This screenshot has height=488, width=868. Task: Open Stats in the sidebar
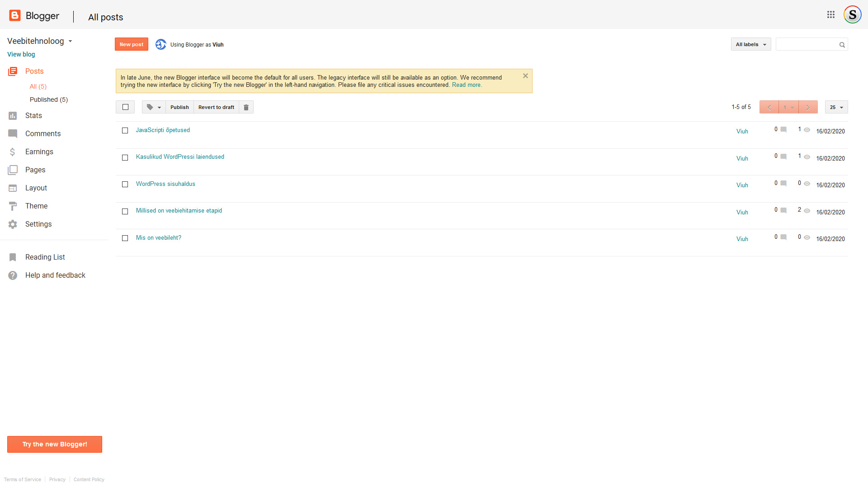pos(33,116)
